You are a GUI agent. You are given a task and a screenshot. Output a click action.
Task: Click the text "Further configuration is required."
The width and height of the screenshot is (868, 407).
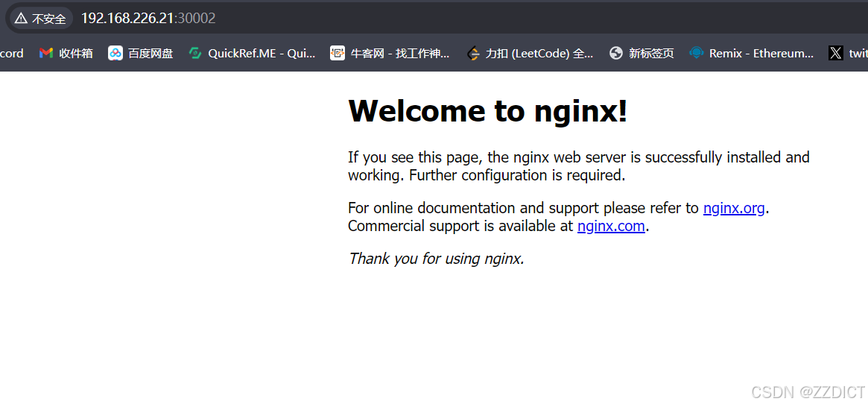coord(517,175)
